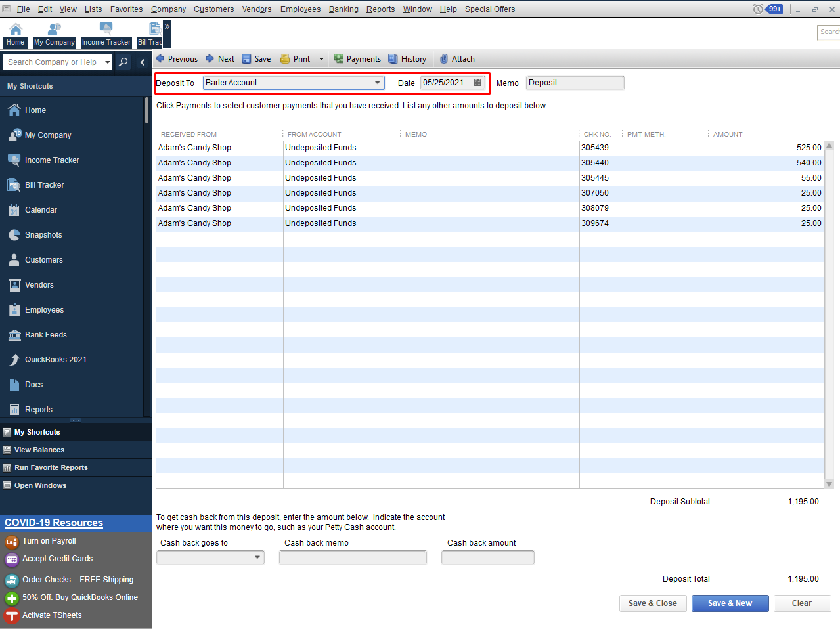This screenshot has height=629, width=840.
Task: Switch to Run Favorite Reports tab
Action: click(x=76, y=467)
